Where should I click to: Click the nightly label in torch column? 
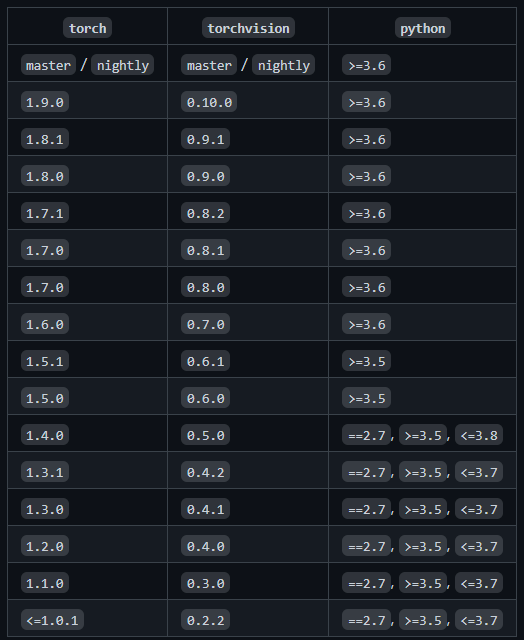(122, 65)
